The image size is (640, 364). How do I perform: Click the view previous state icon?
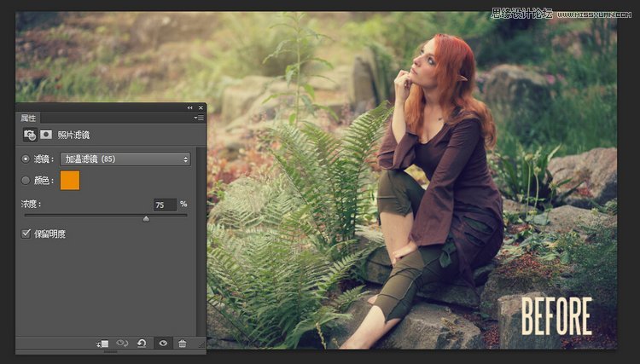122,343
